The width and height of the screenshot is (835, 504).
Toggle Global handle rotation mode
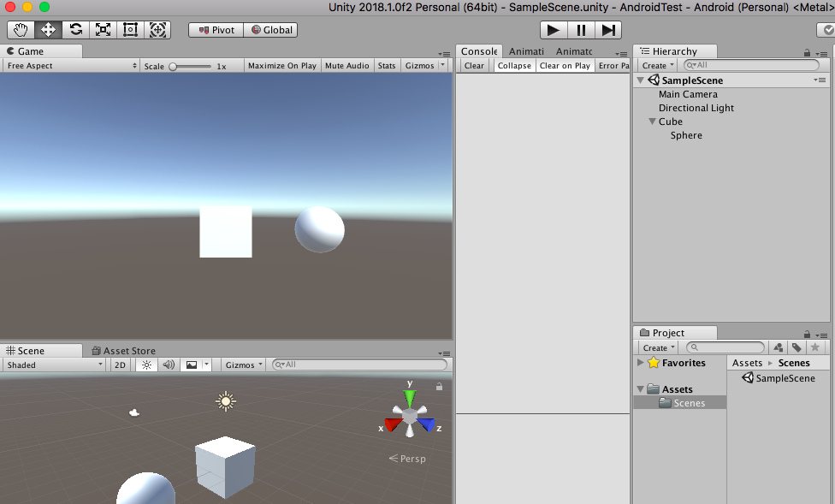(x=270, y=30)
